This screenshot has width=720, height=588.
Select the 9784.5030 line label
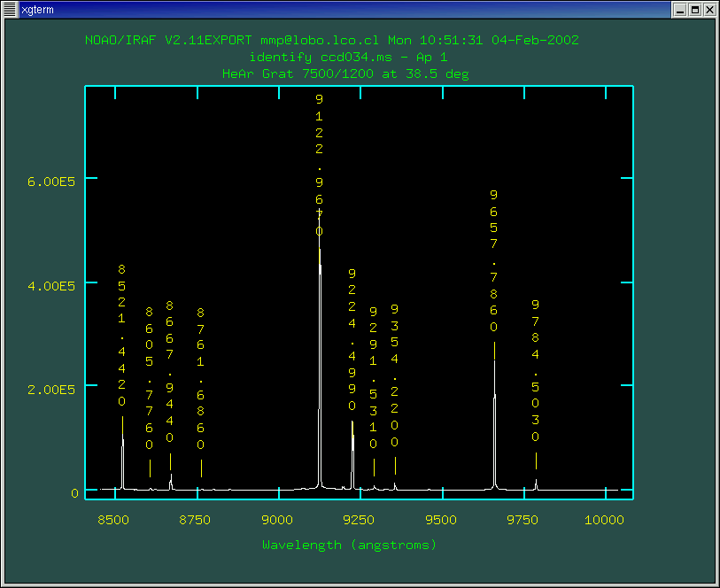[536, 370]
